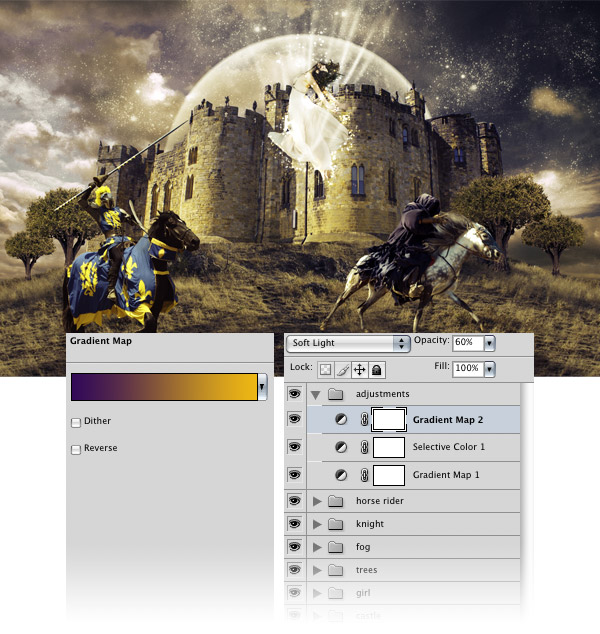Open the Soft Light blend mode dropdown
This screenshot has height=634, width=600.
tap(348, 343)
